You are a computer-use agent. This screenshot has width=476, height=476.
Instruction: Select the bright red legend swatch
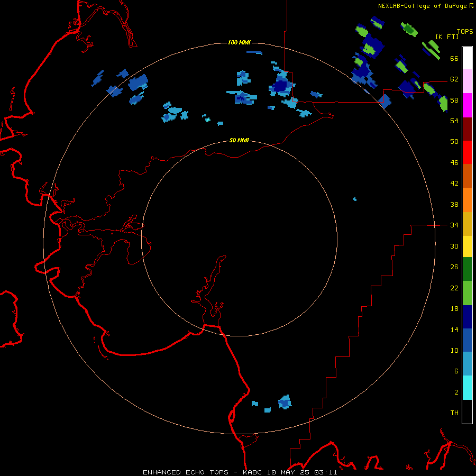pos(467,152)
